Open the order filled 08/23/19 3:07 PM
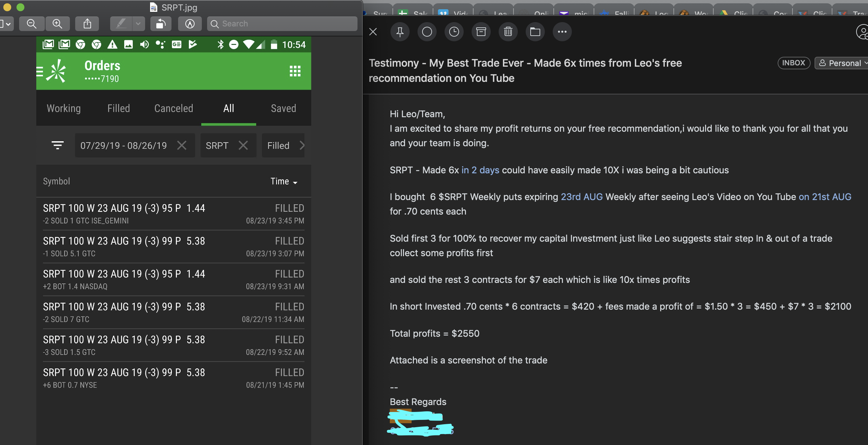 pos(173,247)
